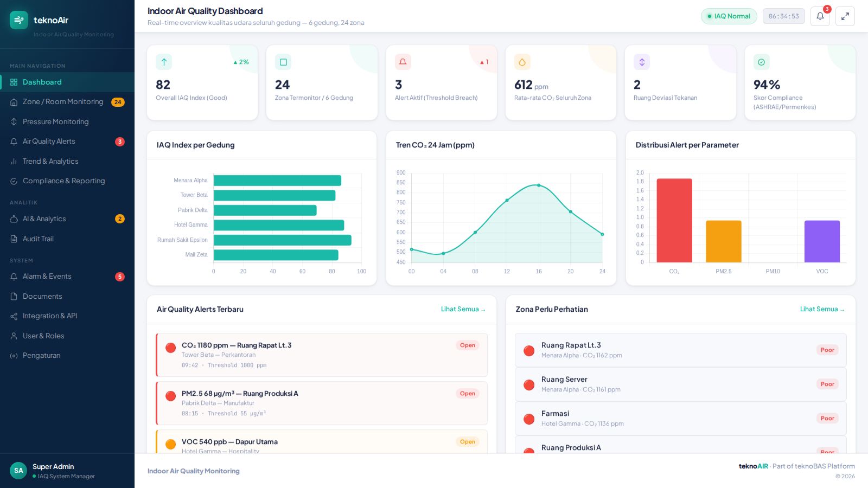Open Pressure Monitoring page
The image size is (868, 488).
coord(67,122)
